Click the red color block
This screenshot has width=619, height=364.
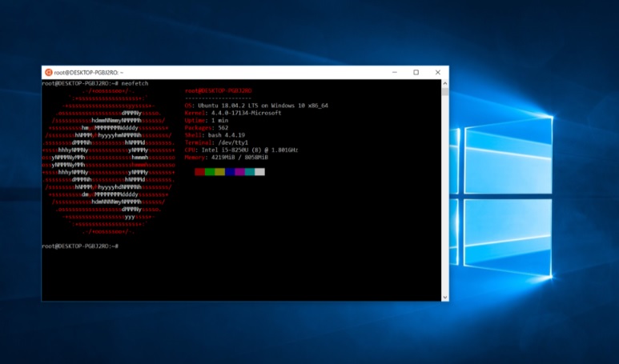(199, 172)
